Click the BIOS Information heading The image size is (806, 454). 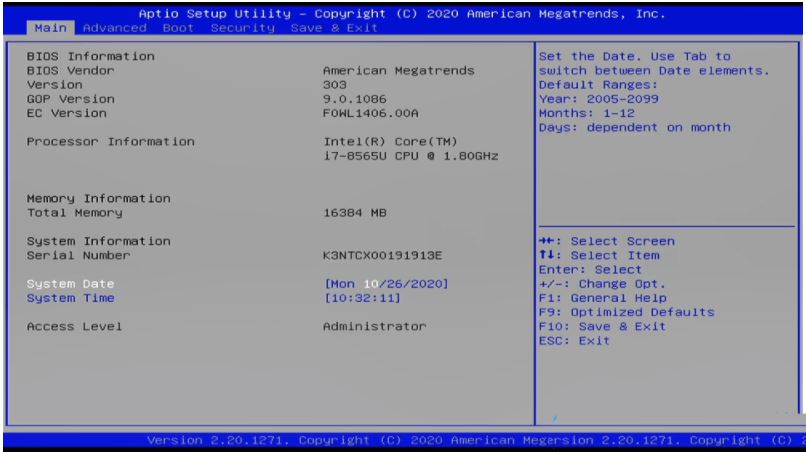(90, 56)
